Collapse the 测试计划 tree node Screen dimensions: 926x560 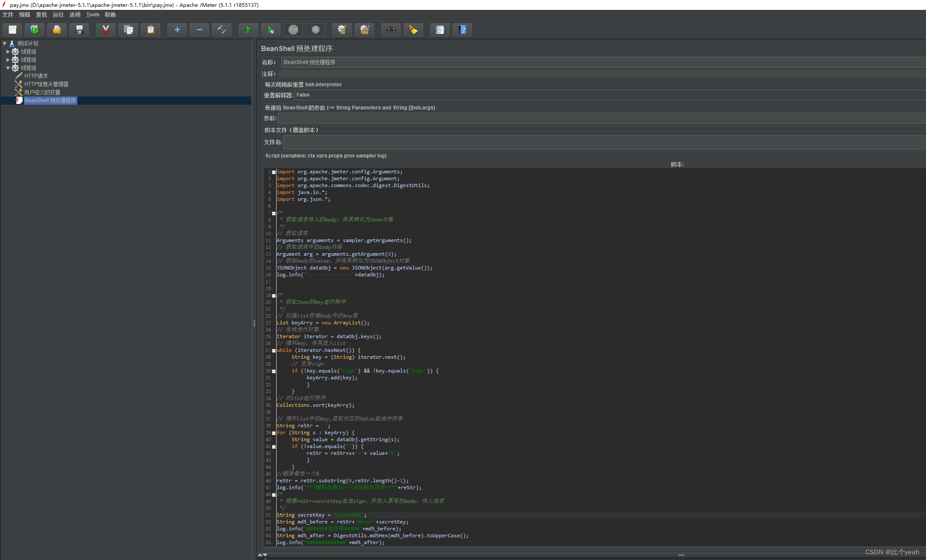coord(5,43)
